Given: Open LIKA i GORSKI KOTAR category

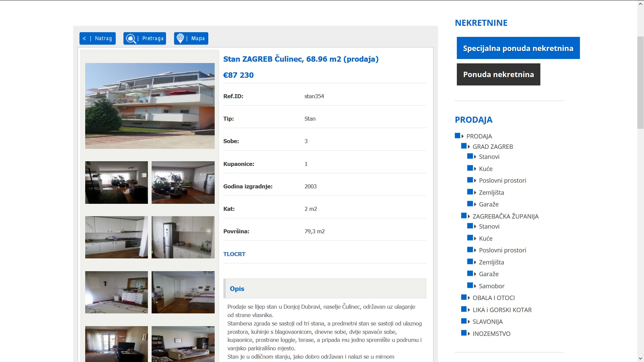Looking at the screenshot, I should pos(502,310).
